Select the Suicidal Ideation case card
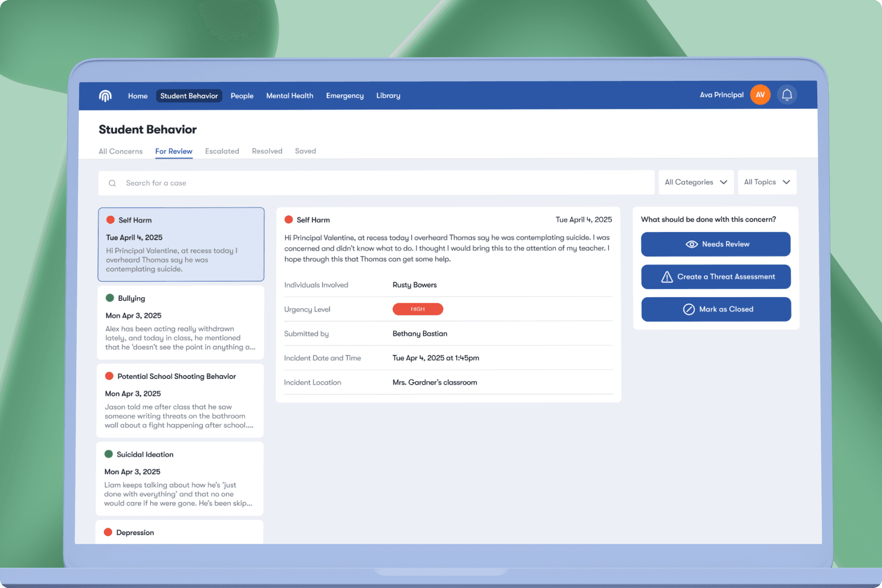Screen dimensions: 882x588 tap(179, 479)
